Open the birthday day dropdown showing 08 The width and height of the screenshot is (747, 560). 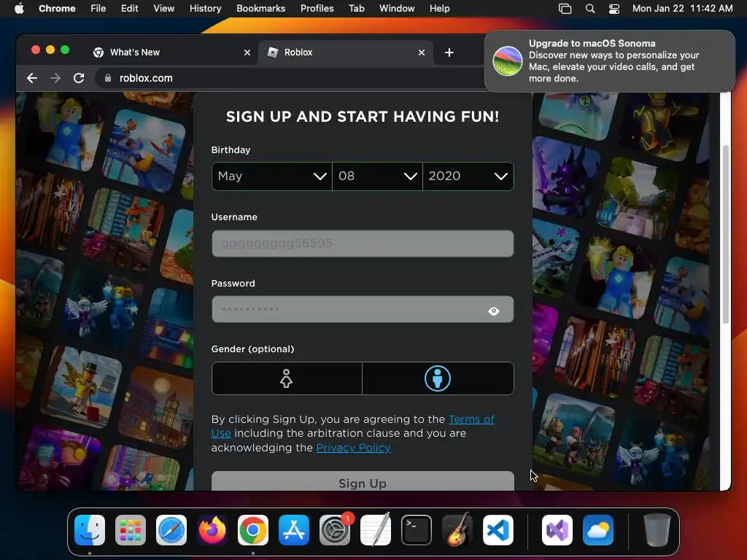(x=377, y=176)
